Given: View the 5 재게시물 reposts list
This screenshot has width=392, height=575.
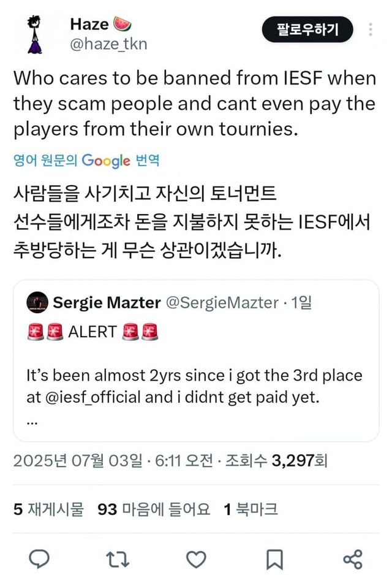Looking at the screenshot, I should click(x=48, y=509).
